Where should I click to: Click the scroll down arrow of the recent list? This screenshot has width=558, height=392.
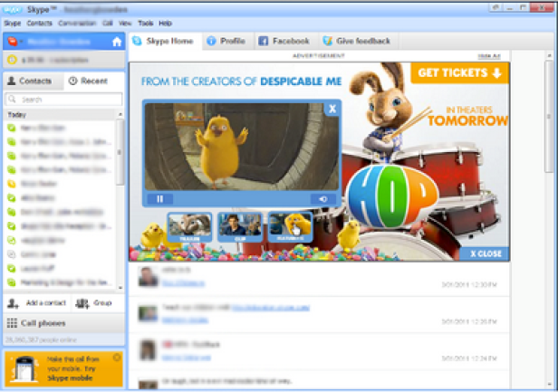point(120,287)
